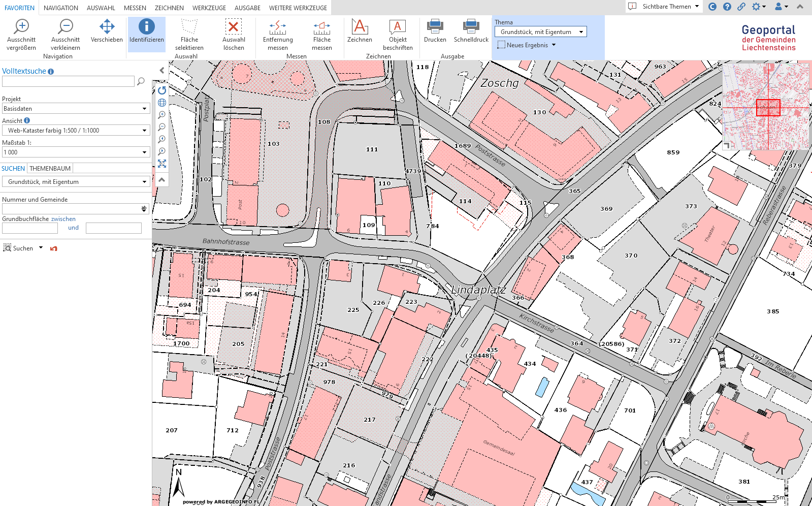
Task: Choose the Verschieben pan tool
Action: [x=107, y=31]
